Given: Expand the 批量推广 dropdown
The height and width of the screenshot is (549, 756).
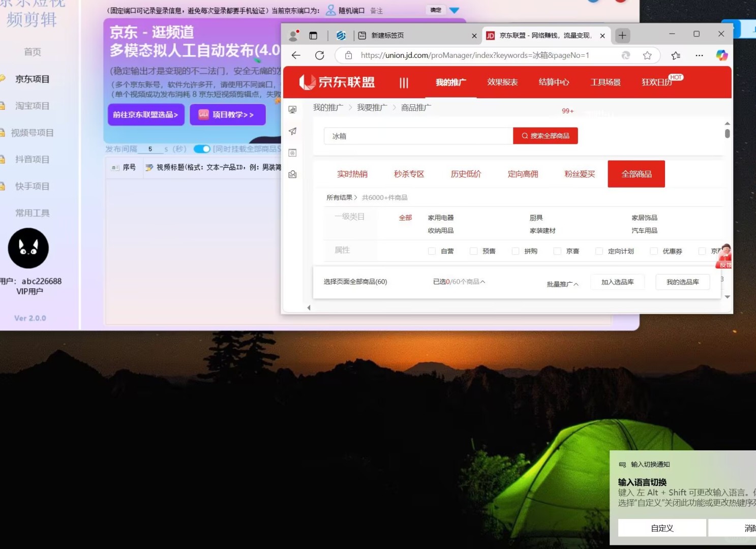Looking at the screenshot, I should [563, 284].
